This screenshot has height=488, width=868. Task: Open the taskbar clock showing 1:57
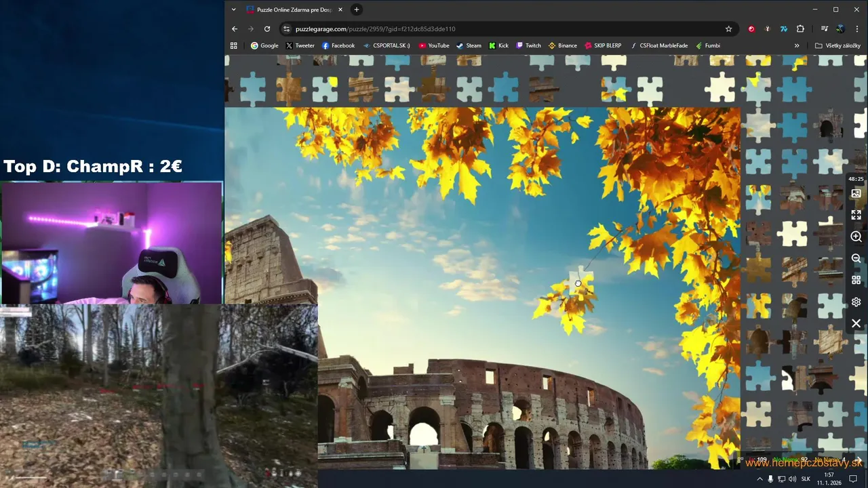pyautogui.click(x=829, y=479)
